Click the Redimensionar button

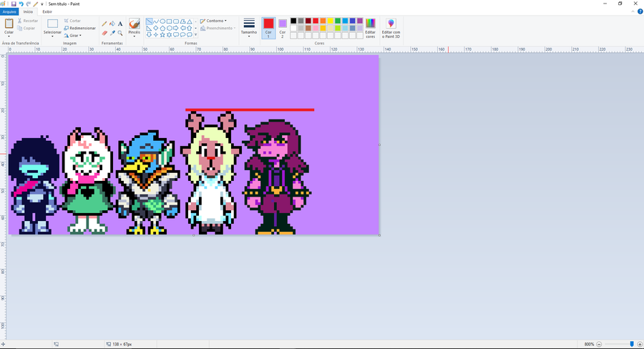coord(79,28)
